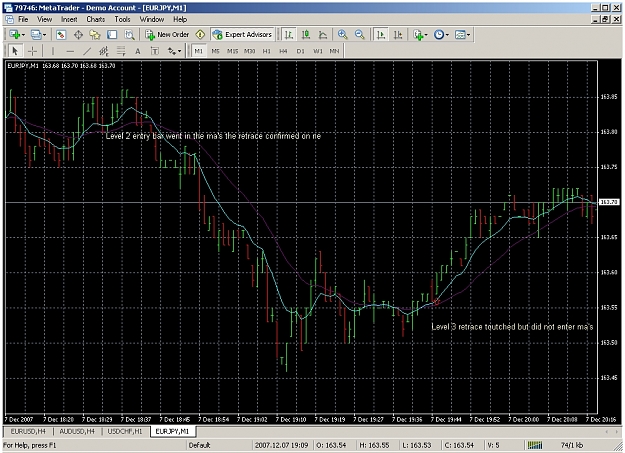The width and height of the screenshot is (625, 453).
Task: Select the equidistant channel tool
Action: click(x=104, y=51)
